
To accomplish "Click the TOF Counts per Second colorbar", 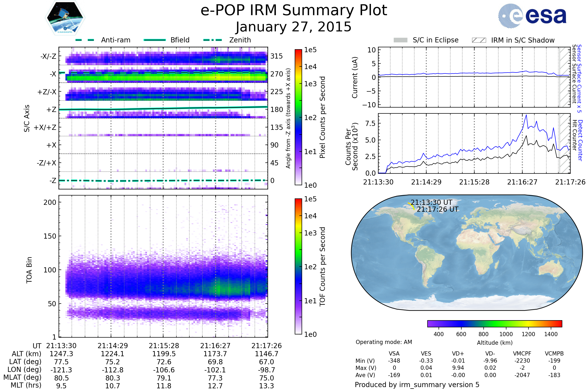I will pos(298,266).
